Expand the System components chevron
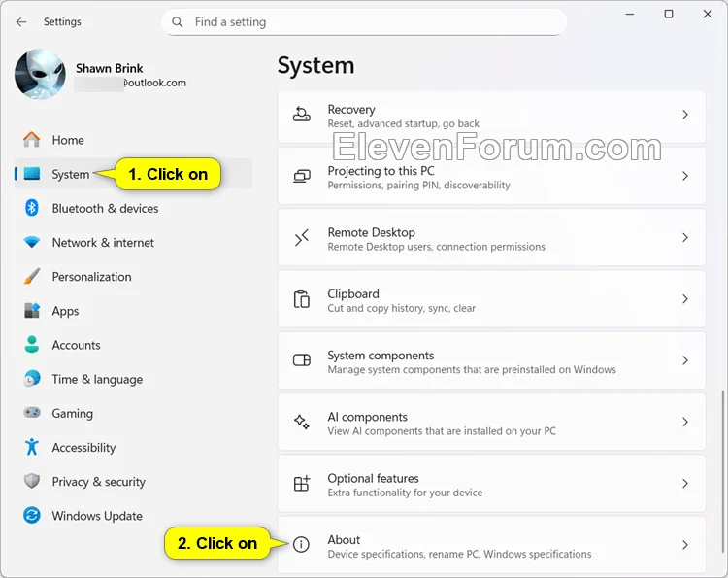728x578 pixels. click(x=685, y=360)
